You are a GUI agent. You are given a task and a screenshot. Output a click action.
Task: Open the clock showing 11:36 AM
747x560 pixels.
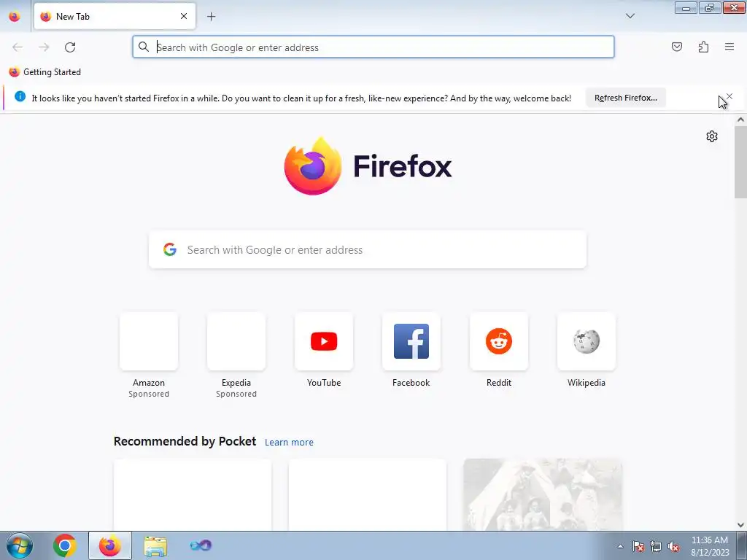coord(710,546)
